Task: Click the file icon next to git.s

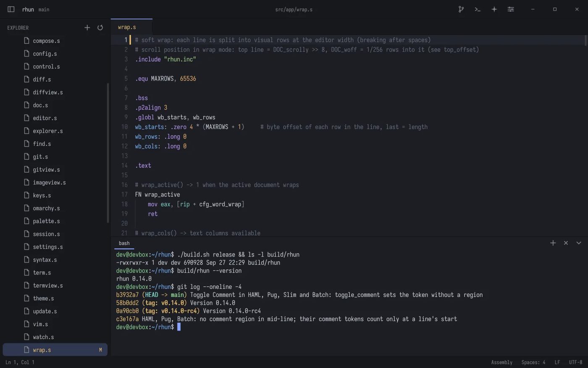Action: [26, 156]
